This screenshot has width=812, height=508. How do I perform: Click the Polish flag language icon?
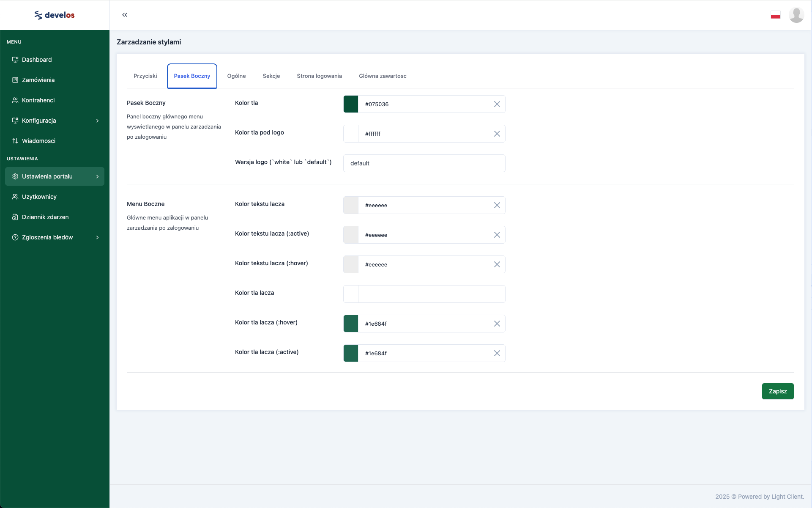pyautogui.click(x=775, y=15)
